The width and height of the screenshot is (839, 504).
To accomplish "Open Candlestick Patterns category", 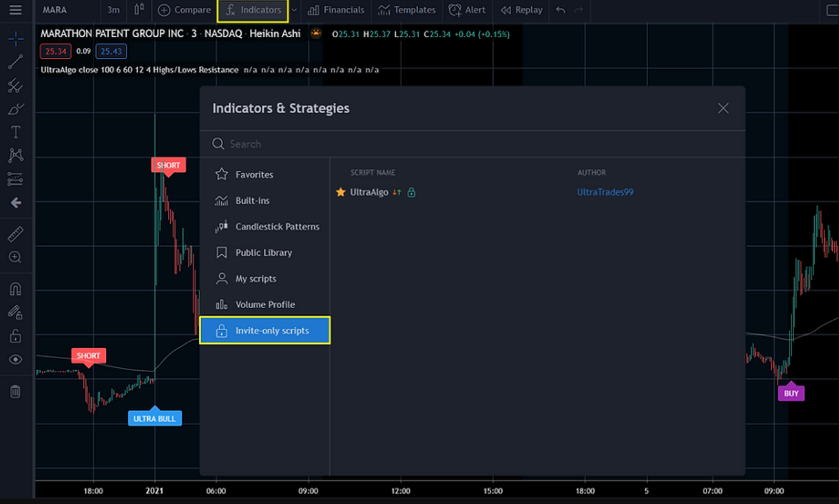I will pos(277,227).
